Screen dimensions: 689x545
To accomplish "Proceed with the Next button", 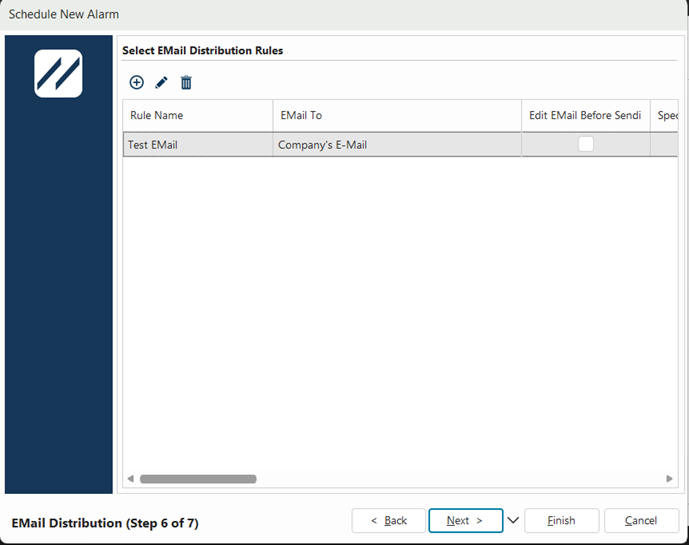I will pos(466,520).
